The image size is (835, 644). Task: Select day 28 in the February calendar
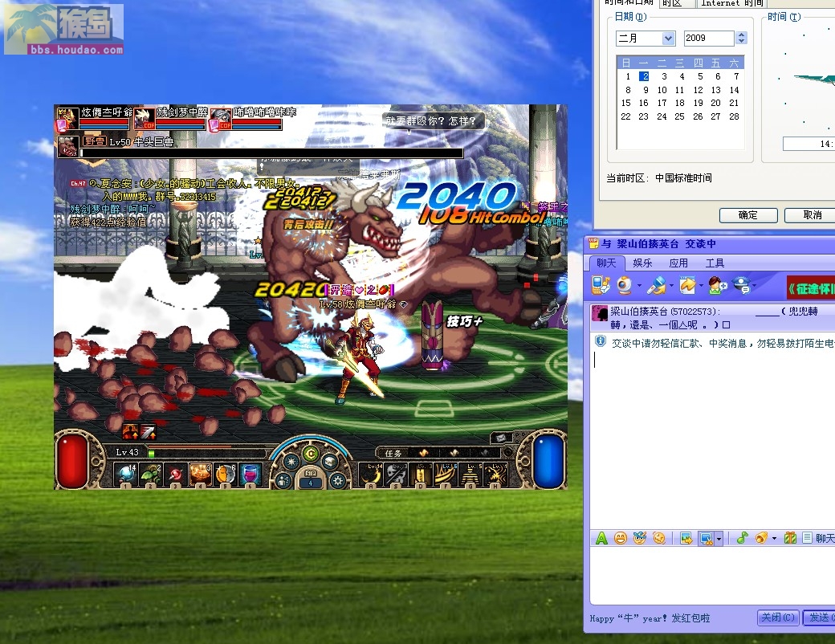(x=734, y=116)
